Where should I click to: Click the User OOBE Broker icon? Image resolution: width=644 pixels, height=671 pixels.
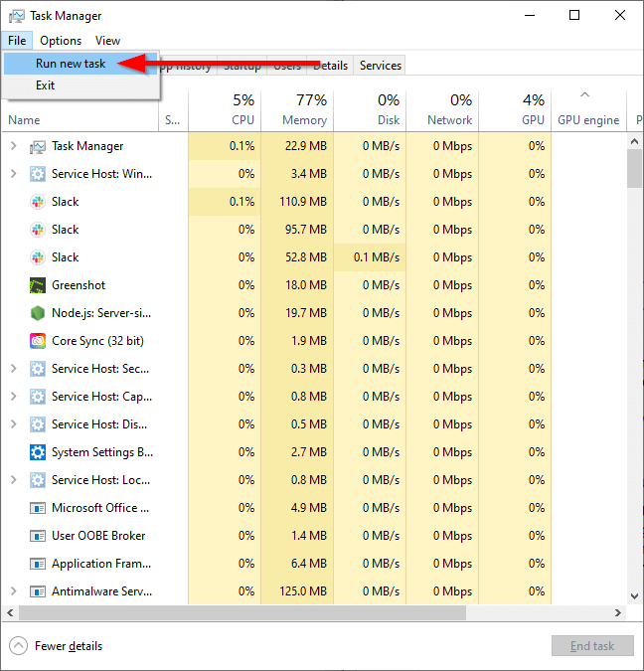tap(38, 536)
